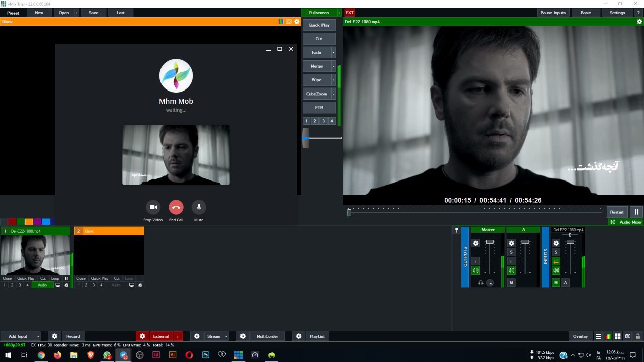This screenshot has height=362, width=644.
Task: Open PlayList settings gear
Action: coord(299,336)
